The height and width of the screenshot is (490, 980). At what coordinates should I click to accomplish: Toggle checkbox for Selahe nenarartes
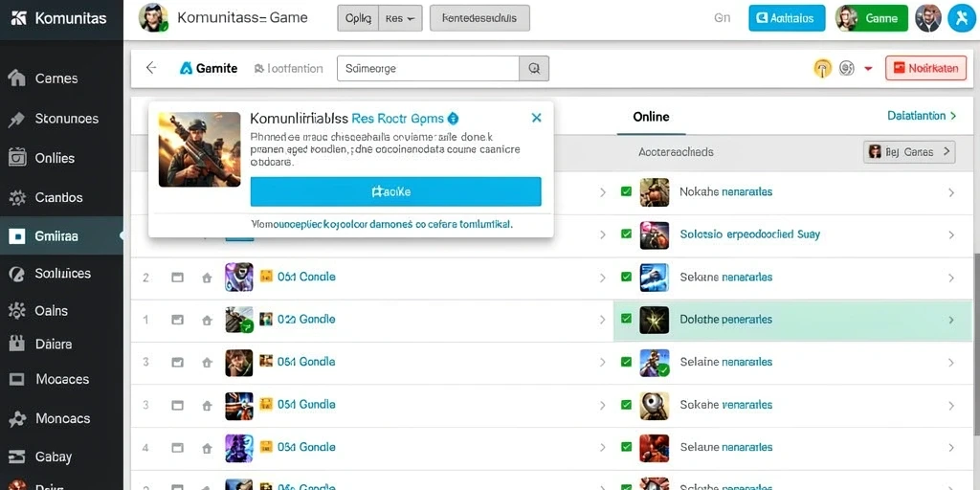(626, 277)
